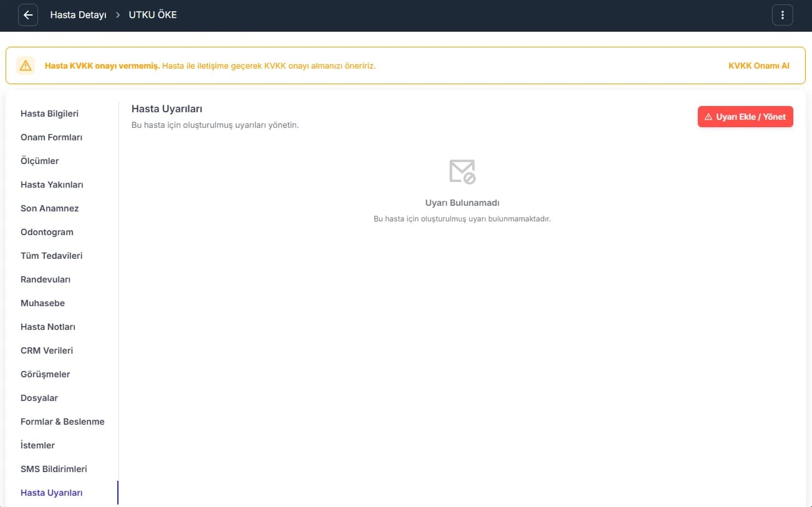This screenshot has width=812, height=507.
Task: Select the active Hasta Uyarıları item
Action: tap(52, 493)
